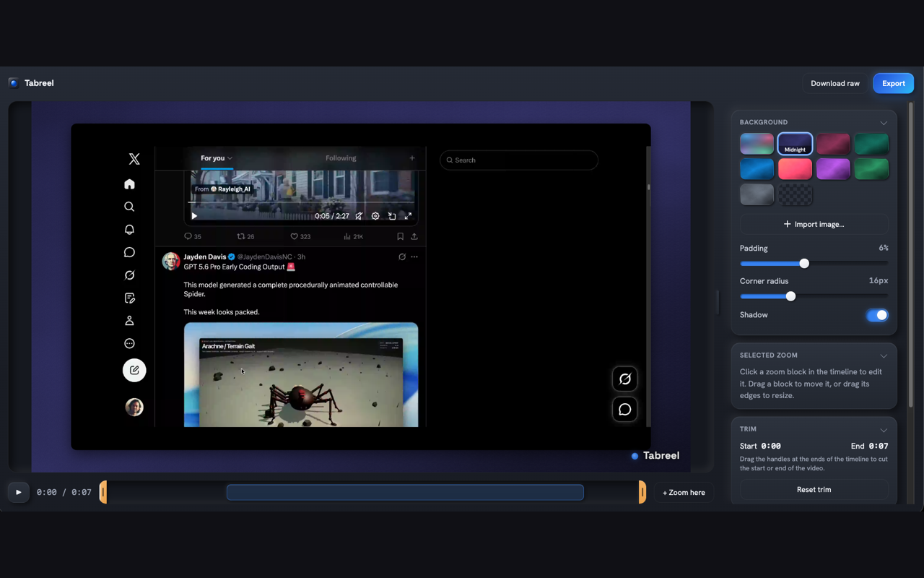This screenshot has width=924, height=578.
Task: Click the + Zoom here button
Action: tap(684, 492)
